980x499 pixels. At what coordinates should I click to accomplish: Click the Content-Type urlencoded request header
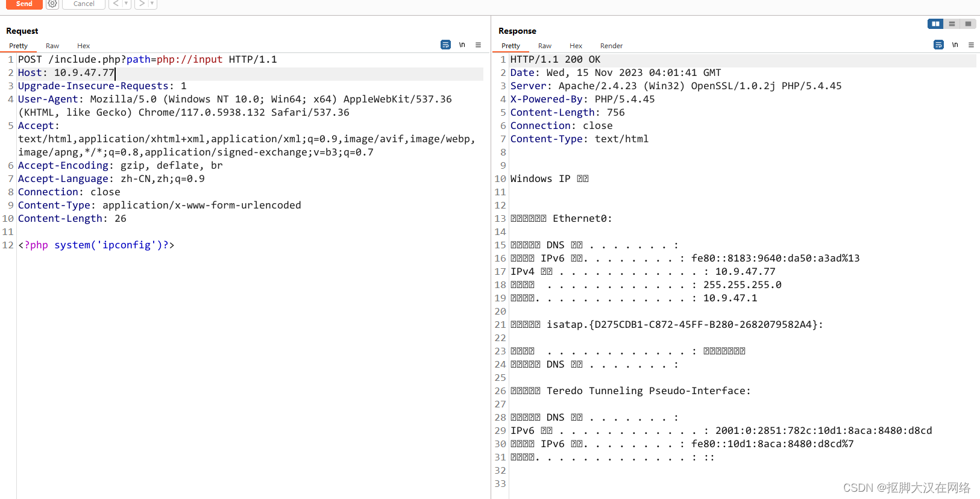[160, 205]
